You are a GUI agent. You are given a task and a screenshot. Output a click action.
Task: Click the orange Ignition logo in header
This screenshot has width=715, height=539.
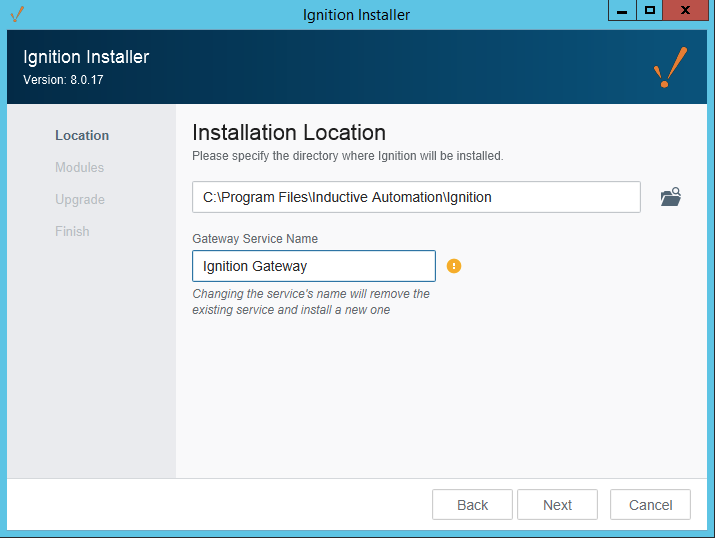click(670, 67)
